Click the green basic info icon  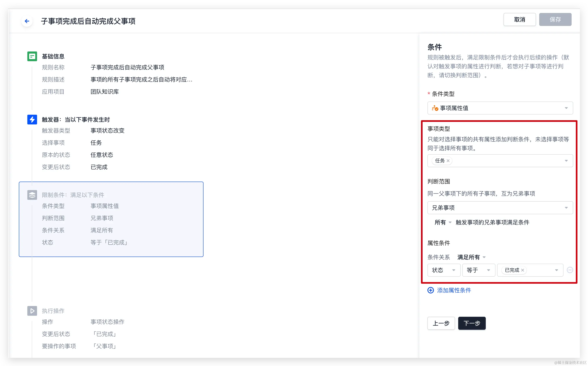32,56
